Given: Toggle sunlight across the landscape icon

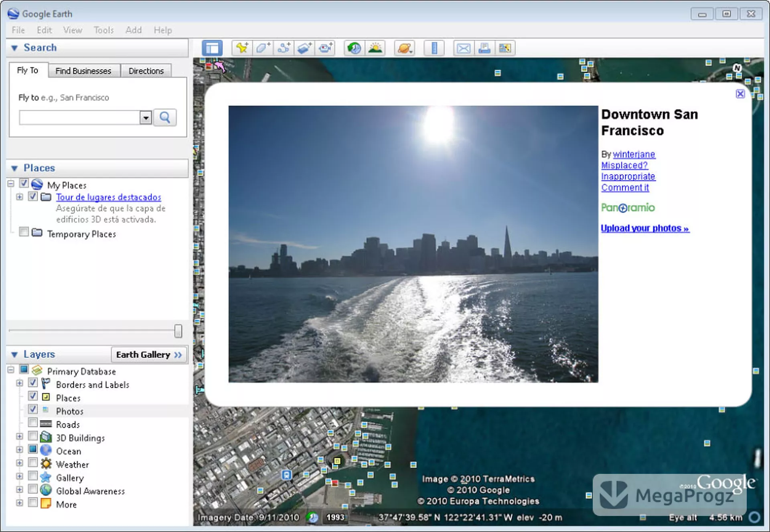Looking at the screenshot, I should coord(375,48).
